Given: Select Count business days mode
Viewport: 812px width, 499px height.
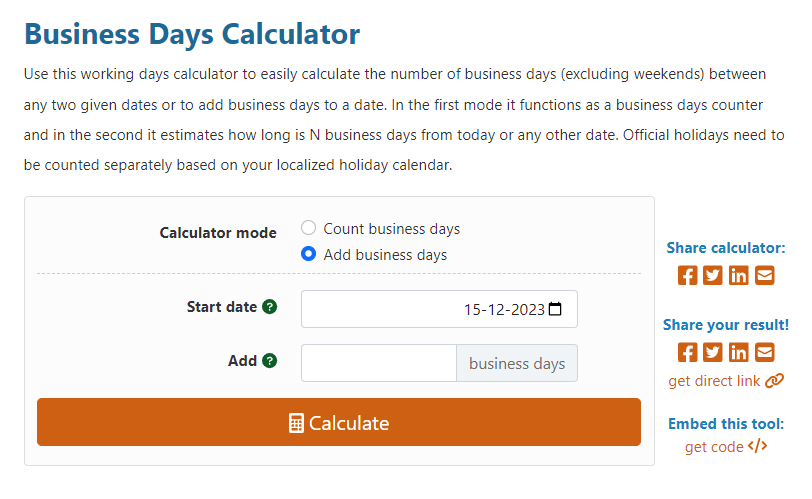Looking at the screenshot, I should [x=309, y=228].
